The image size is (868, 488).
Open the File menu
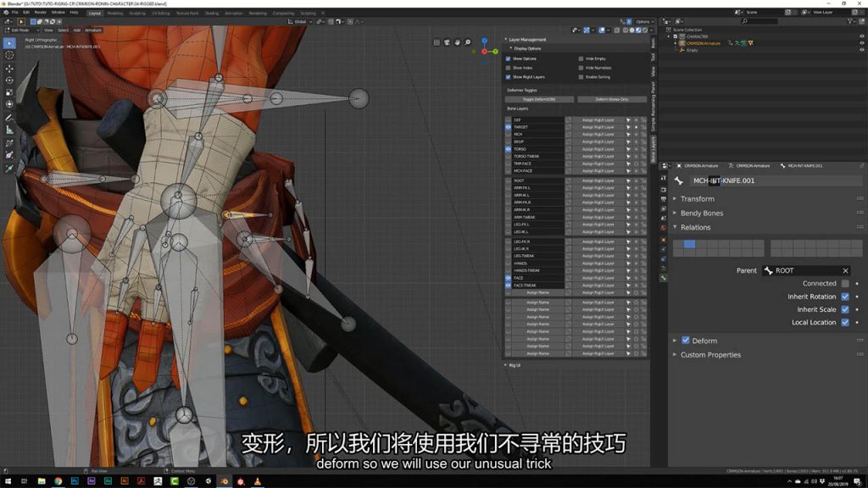(15, 12)
